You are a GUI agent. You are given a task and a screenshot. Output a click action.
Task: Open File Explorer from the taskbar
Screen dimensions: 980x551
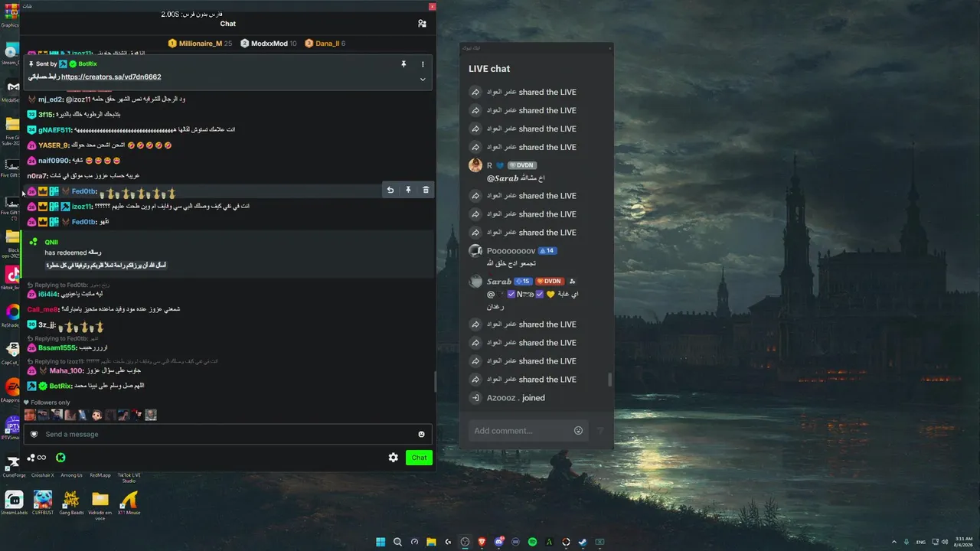point(431,542)
